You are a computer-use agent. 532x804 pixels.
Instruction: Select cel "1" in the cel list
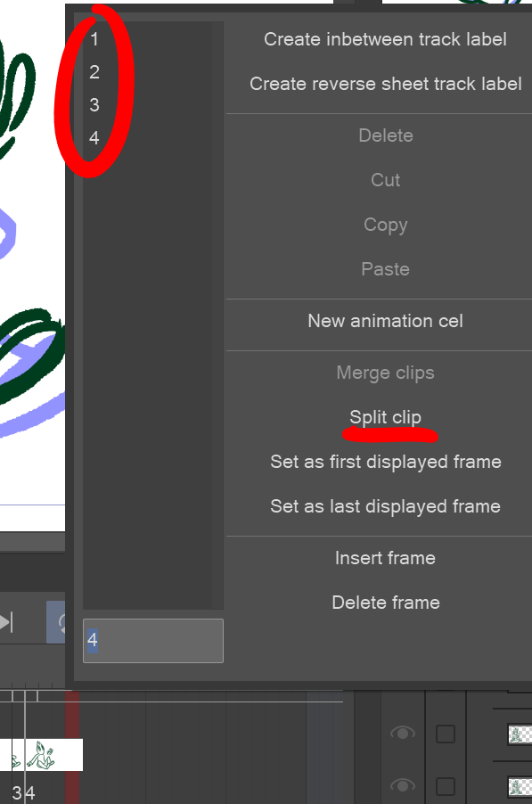click(x=94, y=39)
